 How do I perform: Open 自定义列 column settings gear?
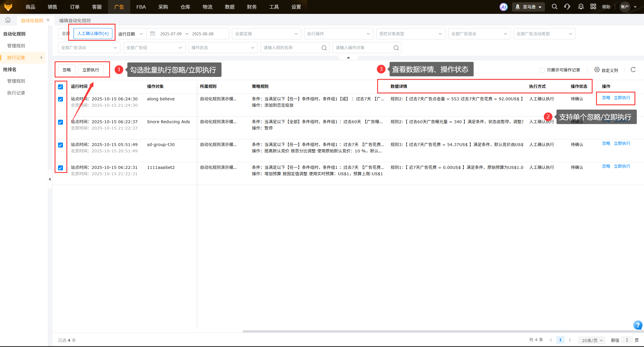point(597,70)
